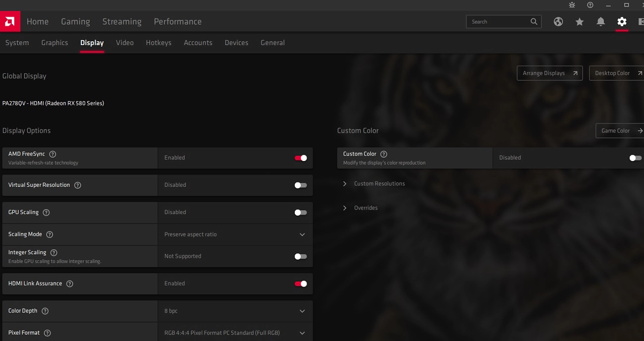The image size is (644, 341).
Task: Switch to the Devices settings tab
Action: pos(236,43)
